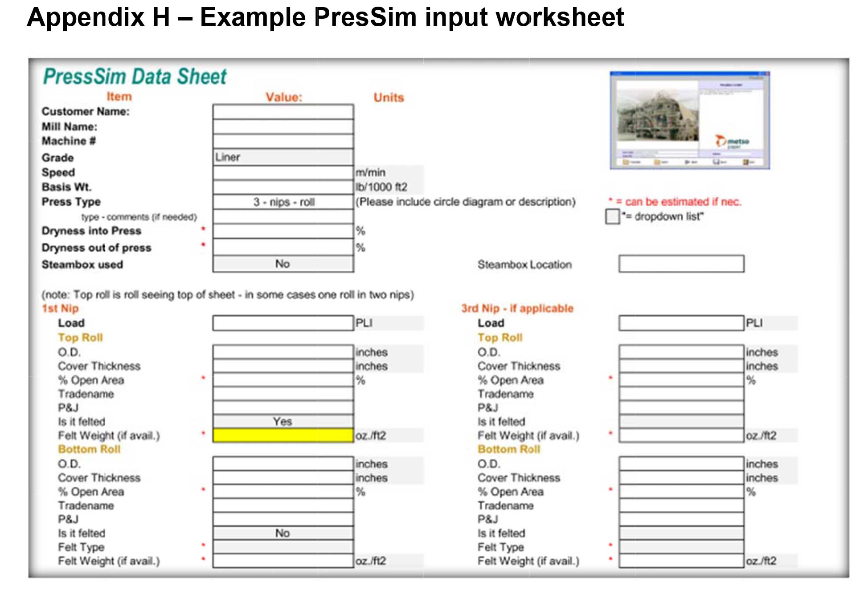Open the Press Type dropdown showing 3 - nips - roll
This screenshot has height=602, width=868.
point(283,202)
